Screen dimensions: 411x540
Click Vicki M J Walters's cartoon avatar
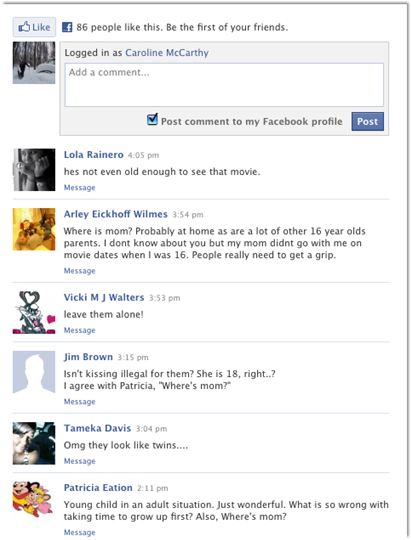coord(34,312)
